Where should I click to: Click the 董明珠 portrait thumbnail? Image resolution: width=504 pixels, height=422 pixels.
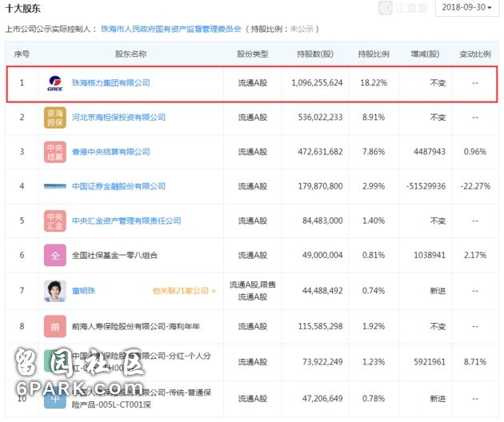[x=55, y=291]
